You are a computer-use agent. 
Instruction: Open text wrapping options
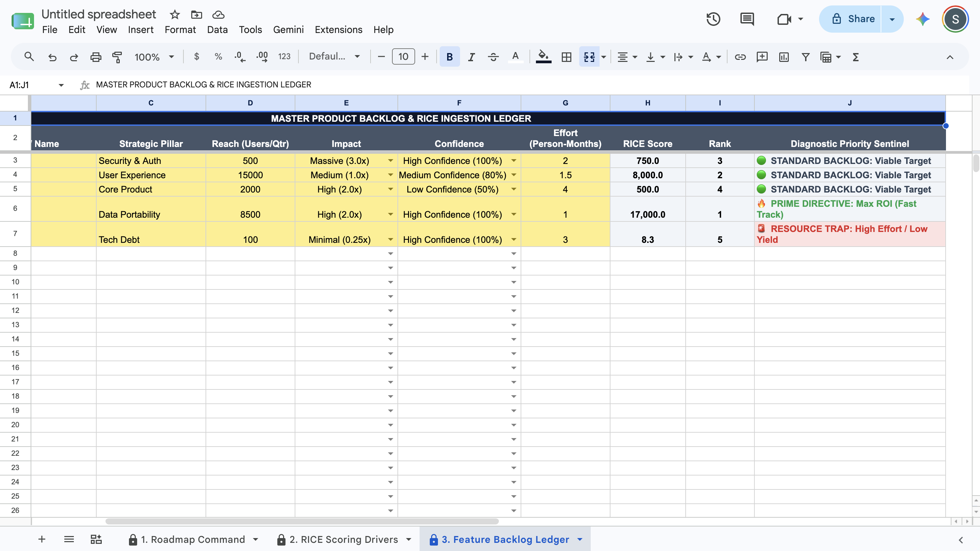tap(683, 57)
